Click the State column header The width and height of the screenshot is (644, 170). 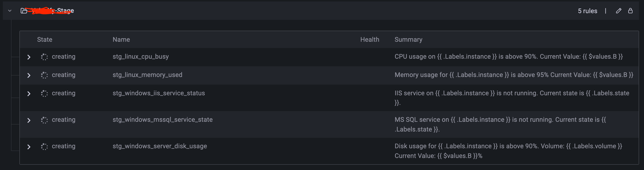coord(45,39)
